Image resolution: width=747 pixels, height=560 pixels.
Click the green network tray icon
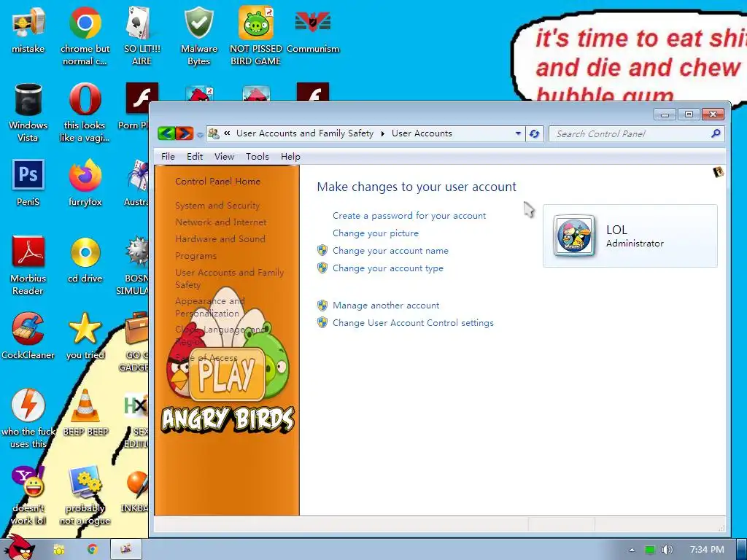click(650, 550)
